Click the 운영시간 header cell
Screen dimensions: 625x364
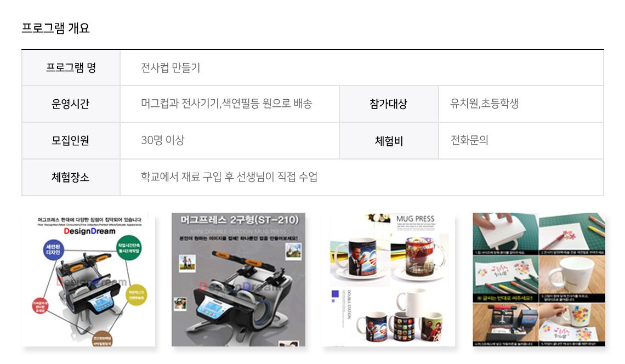pos(71,104)
